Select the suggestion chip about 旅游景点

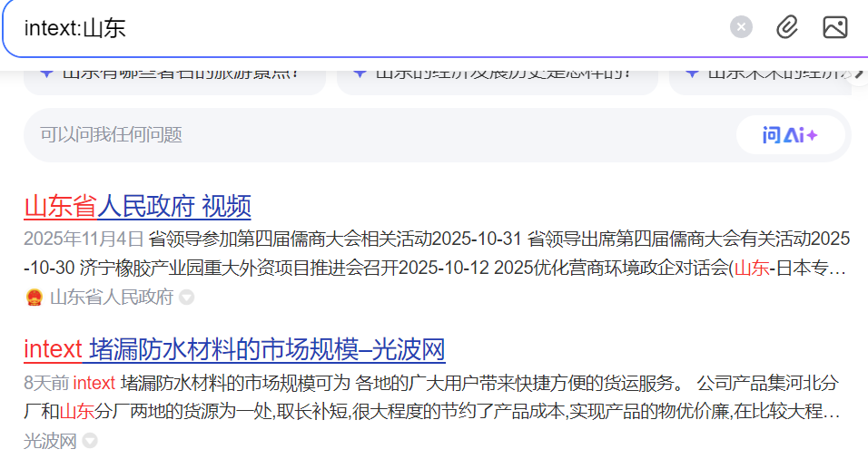(175, 83)
